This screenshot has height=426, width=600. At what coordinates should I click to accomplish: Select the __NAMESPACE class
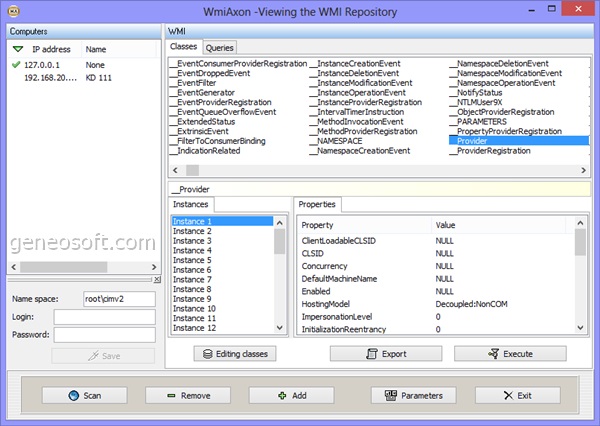tap(336, 141)
